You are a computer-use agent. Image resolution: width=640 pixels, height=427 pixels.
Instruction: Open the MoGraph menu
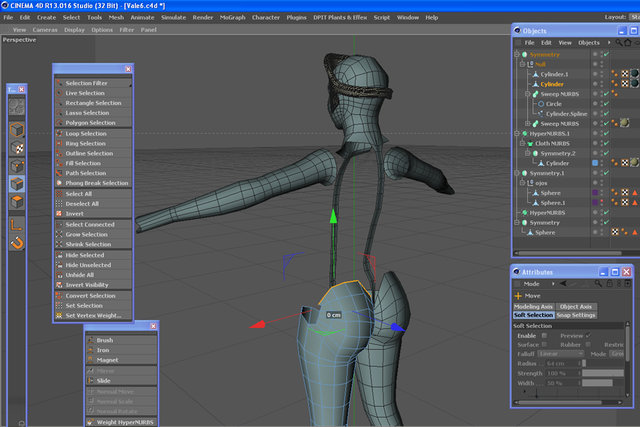coord(232,18)
